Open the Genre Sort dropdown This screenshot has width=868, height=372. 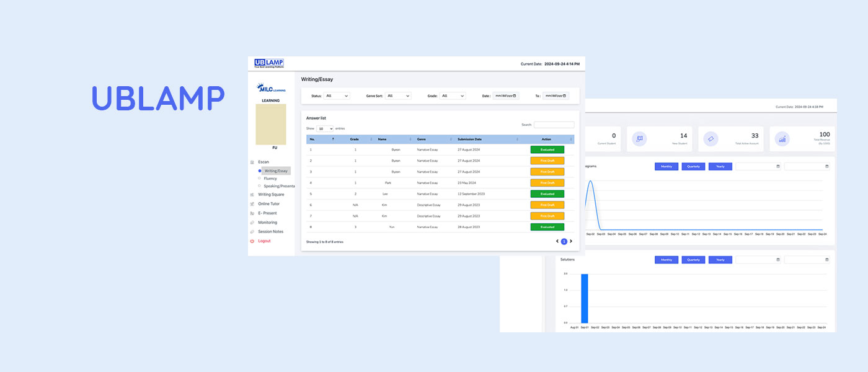click(398, 96)
